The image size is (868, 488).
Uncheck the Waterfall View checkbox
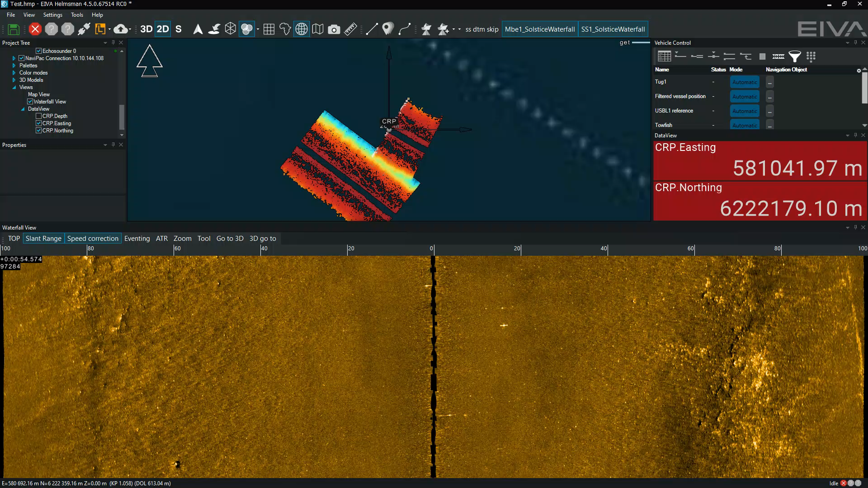30,102
